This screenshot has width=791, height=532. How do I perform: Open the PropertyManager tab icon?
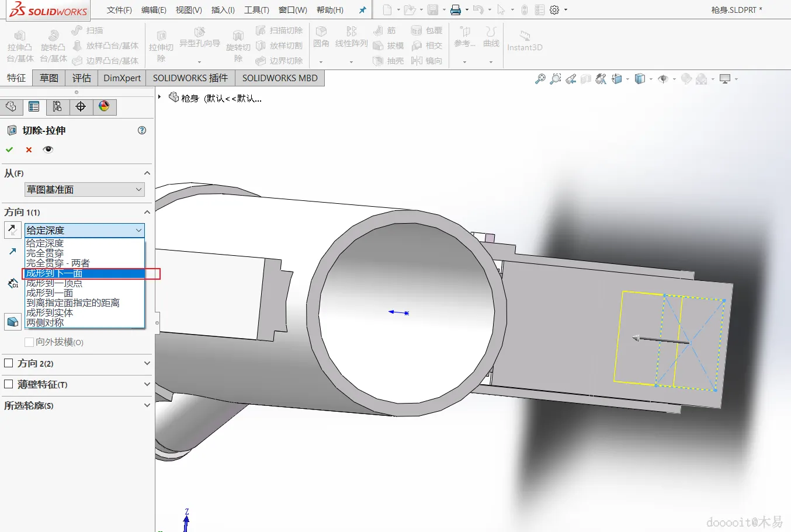coord(34,106)
